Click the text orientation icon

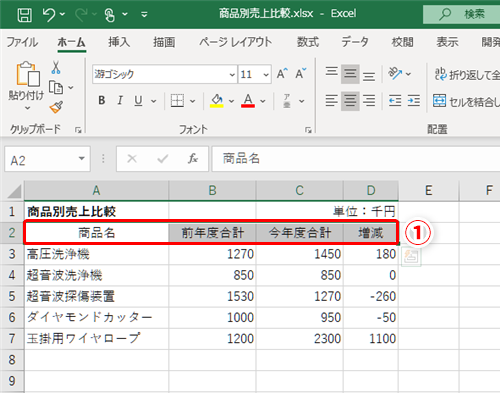395,74
